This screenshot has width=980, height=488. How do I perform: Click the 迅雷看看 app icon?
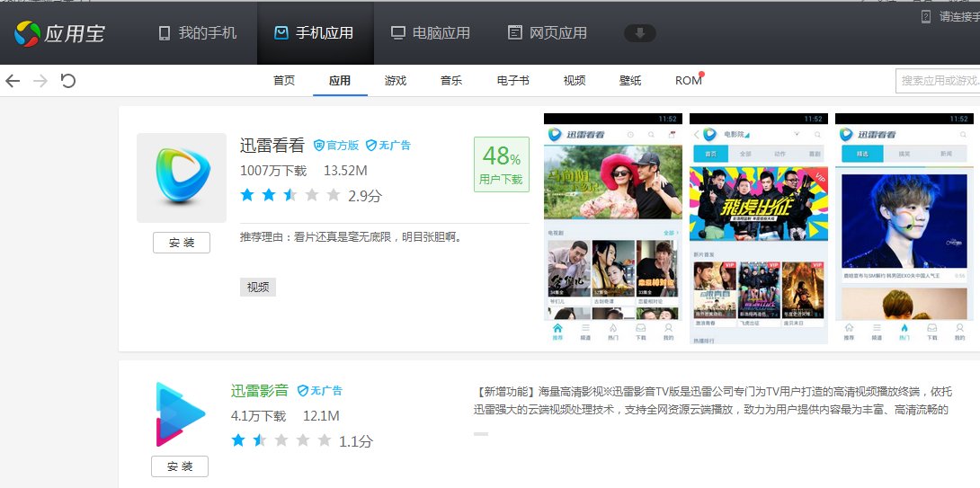click(182, 177)
